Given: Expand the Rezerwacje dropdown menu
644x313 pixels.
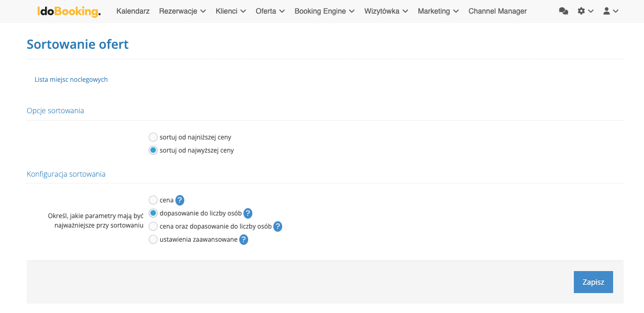Looking at the screenshot, I should 182,11.
